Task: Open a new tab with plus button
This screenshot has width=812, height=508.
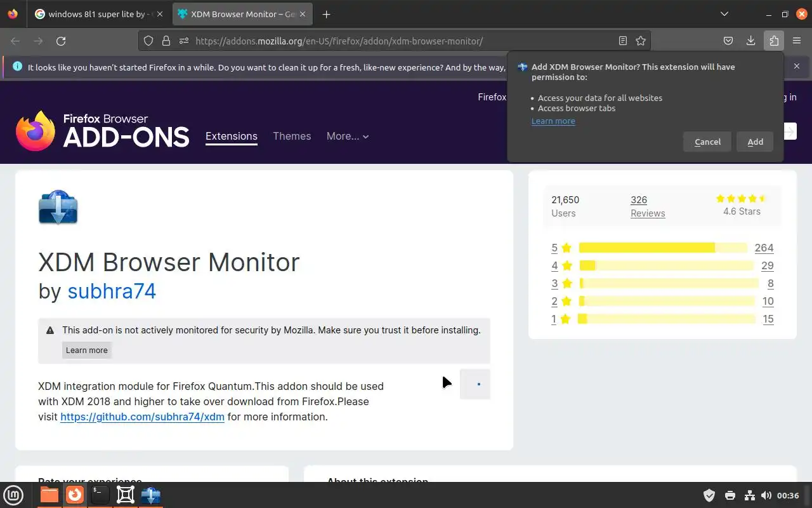Action: click(326, 14)
